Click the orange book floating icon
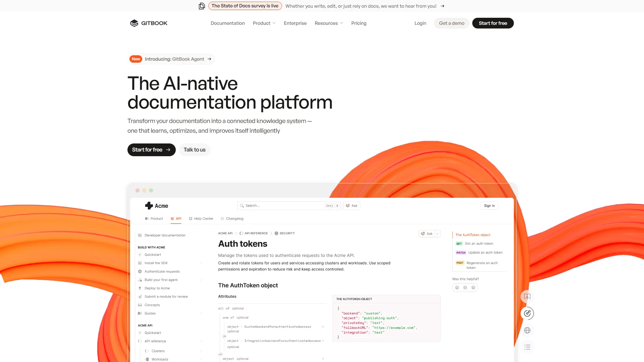This screenshot has width=644, height=362. click(x=527, y=297)
